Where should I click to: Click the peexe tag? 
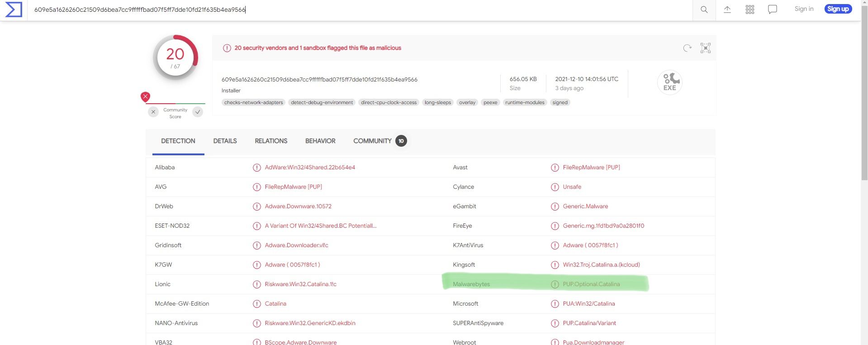[x=490, y=102]
